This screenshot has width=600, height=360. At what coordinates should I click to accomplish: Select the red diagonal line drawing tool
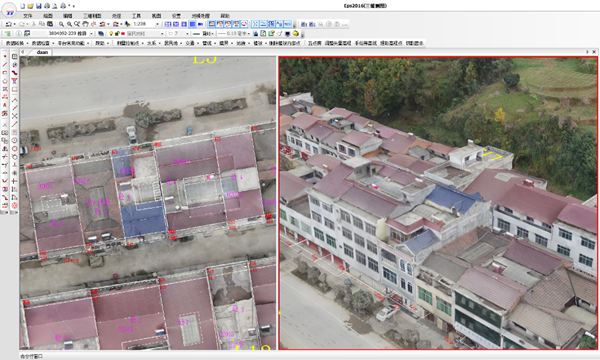point(5,65)
